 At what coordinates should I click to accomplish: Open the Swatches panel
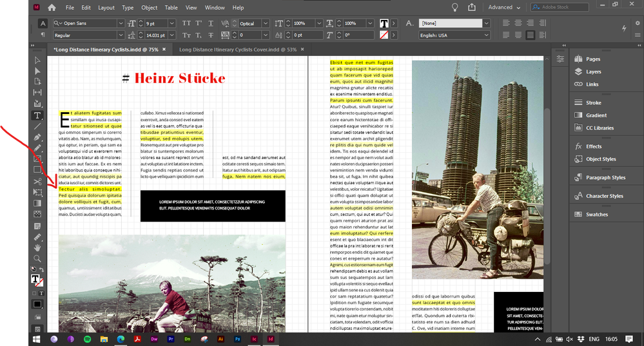[596, 214]
